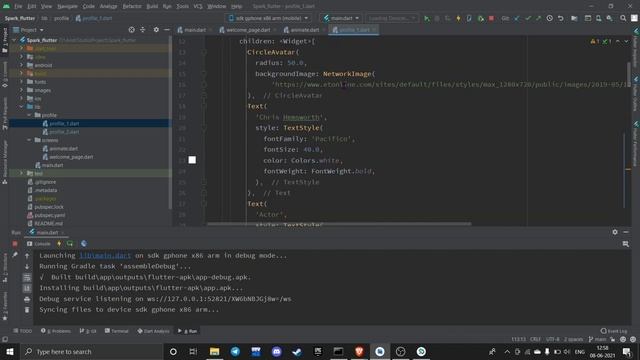Open the Terminal tool window tab
The width and height of the screenshot is (640, 360).
pos(116,331)
